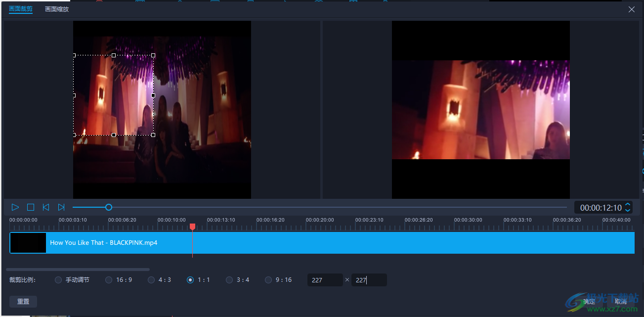Increase timecode with up stepper arrow

[628, 204]
